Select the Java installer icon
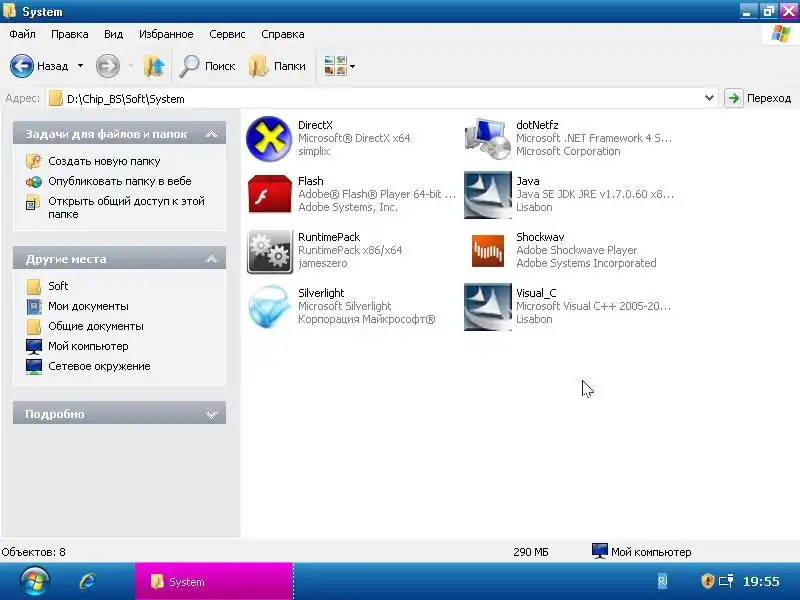 (487, 195)
